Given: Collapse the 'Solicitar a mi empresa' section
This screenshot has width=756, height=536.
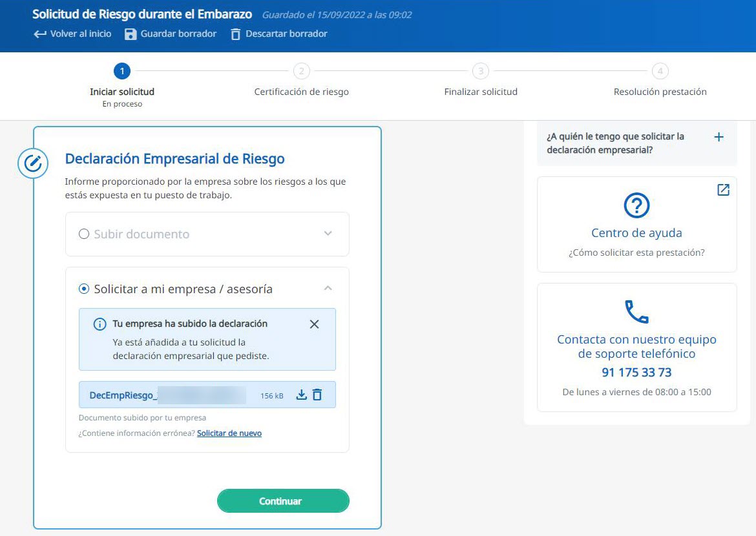Looking at the screenshot, I should [328, 289].
